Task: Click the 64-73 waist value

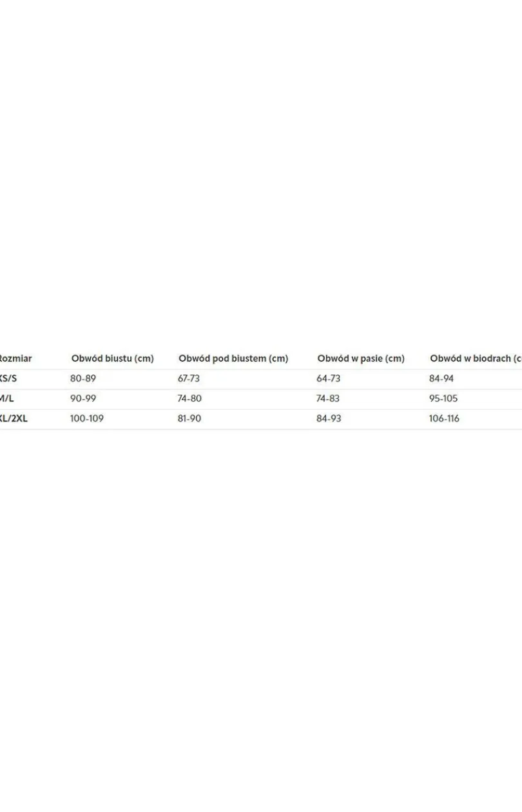Action: pos(328,379)
